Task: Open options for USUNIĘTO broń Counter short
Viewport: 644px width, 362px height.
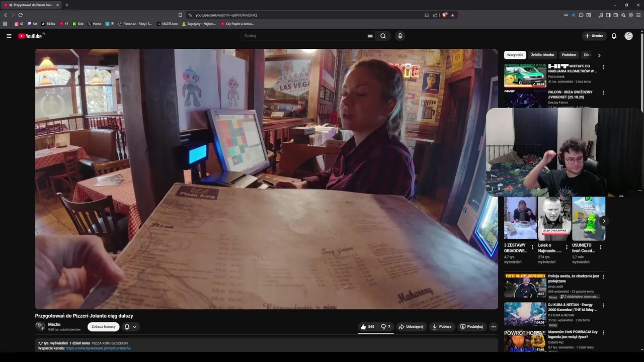Action: coord(600,247)
